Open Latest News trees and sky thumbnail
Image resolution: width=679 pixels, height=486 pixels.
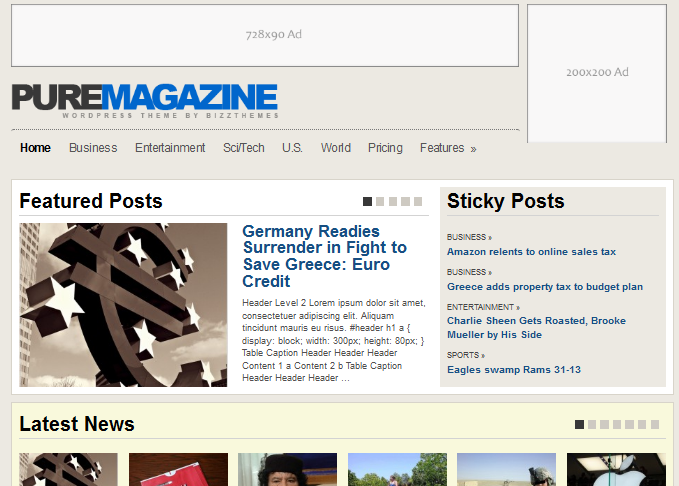(398, 470)
